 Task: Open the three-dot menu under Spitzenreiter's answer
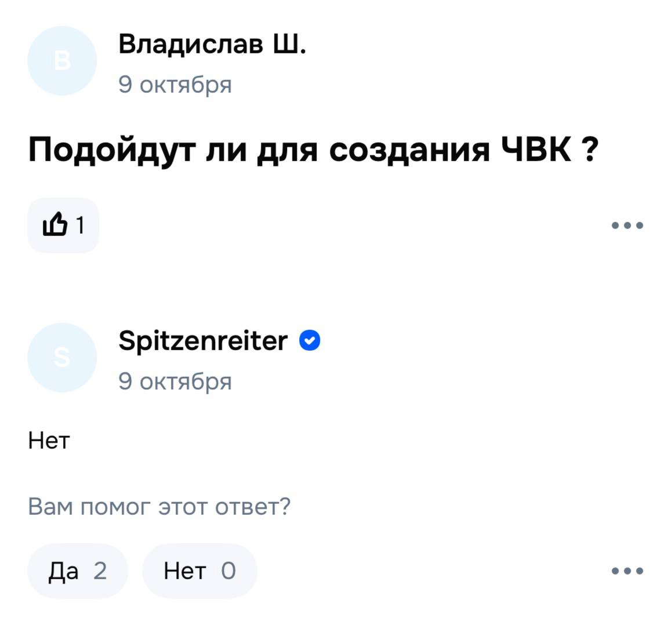point(627,571)
